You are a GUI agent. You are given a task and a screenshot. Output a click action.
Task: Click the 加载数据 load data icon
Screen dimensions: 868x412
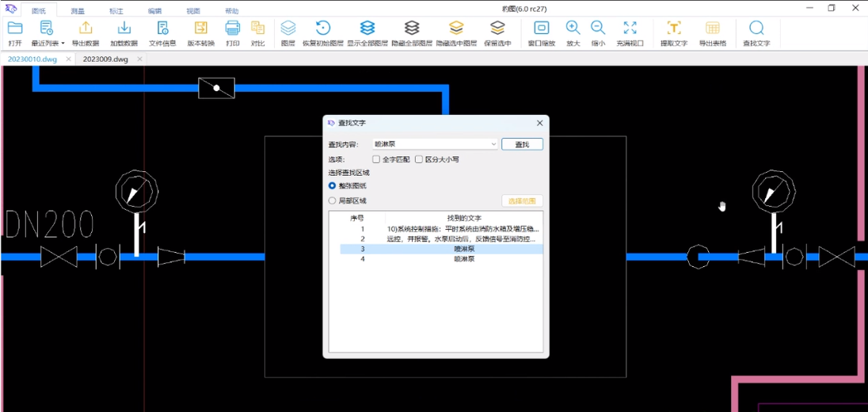click(x=124, y=29)
